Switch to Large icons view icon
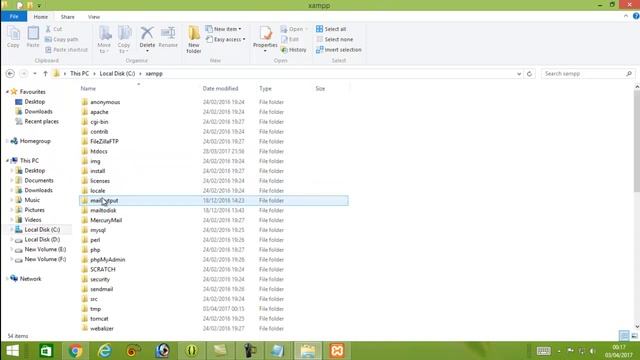The height and width of the screenshot is (360, 640). click(x=634, y=336)
